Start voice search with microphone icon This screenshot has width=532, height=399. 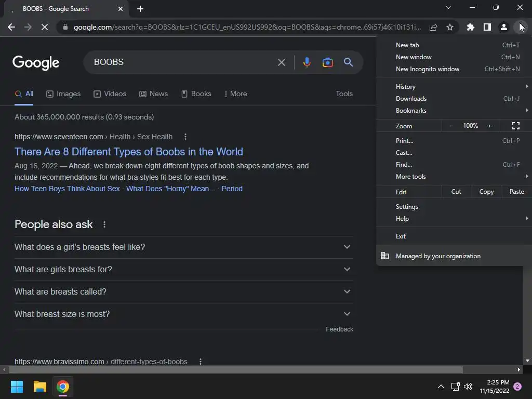click(x=307, y=62)
